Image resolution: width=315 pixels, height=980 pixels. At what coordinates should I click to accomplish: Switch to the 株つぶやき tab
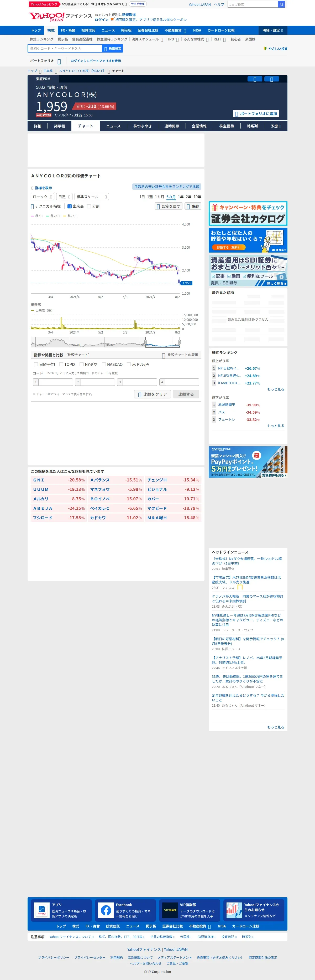pos(143,126)
